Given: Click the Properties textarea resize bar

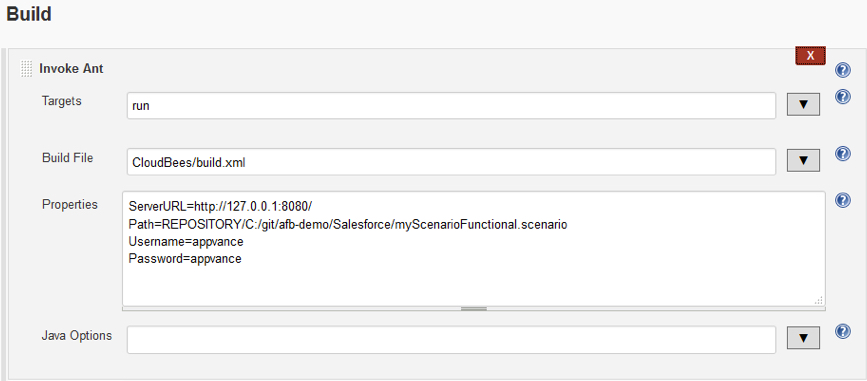Looking at the screenshot, I should coord(474,309).
